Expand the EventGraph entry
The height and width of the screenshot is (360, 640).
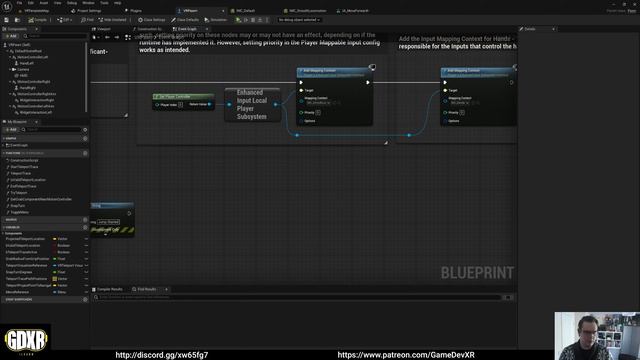4,145
